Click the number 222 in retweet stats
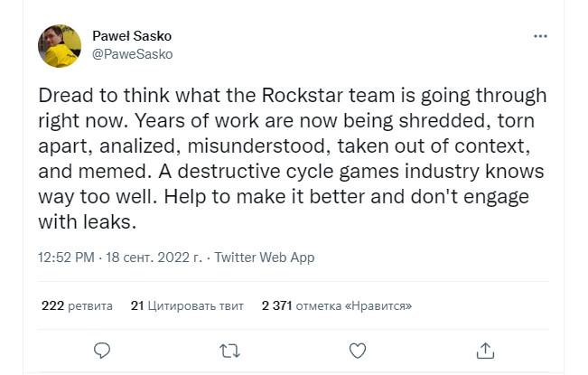Screen dimensions: 588x375 [52, 305]
